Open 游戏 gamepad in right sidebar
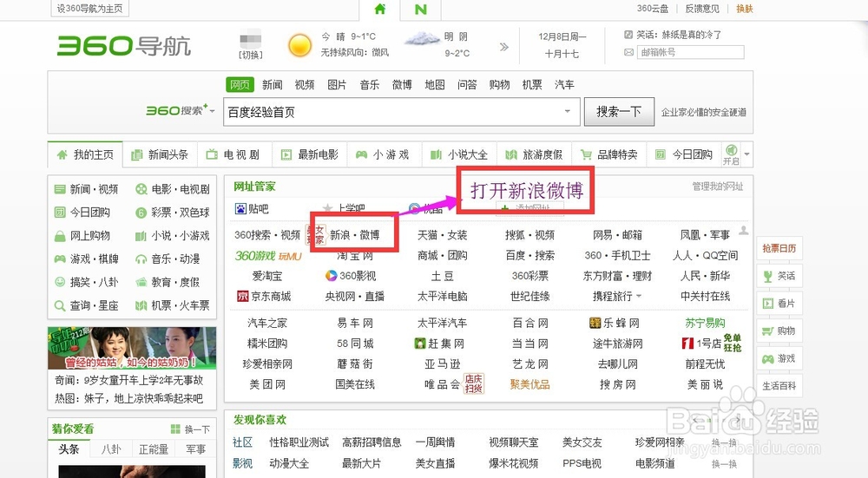The image size is (868, 478). (779, 358)
